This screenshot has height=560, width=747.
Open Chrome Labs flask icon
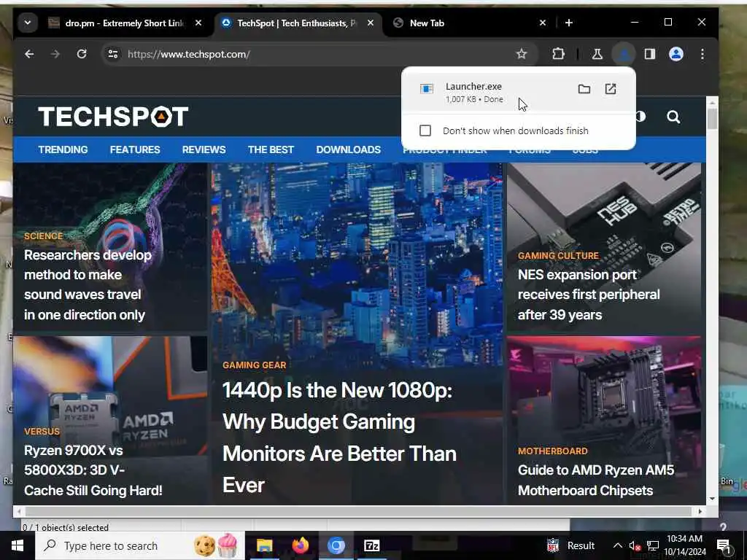597,54
